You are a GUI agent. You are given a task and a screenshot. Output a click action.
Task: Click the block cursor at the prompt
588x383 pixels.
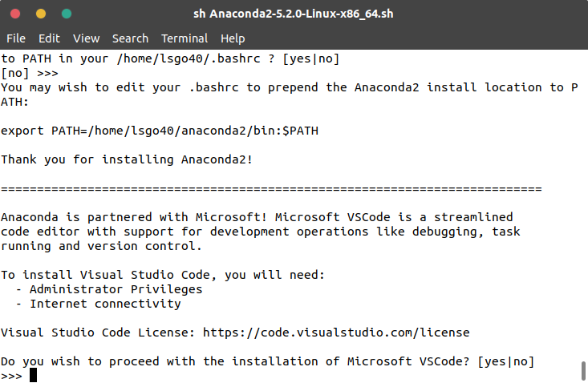click(34, 375)
